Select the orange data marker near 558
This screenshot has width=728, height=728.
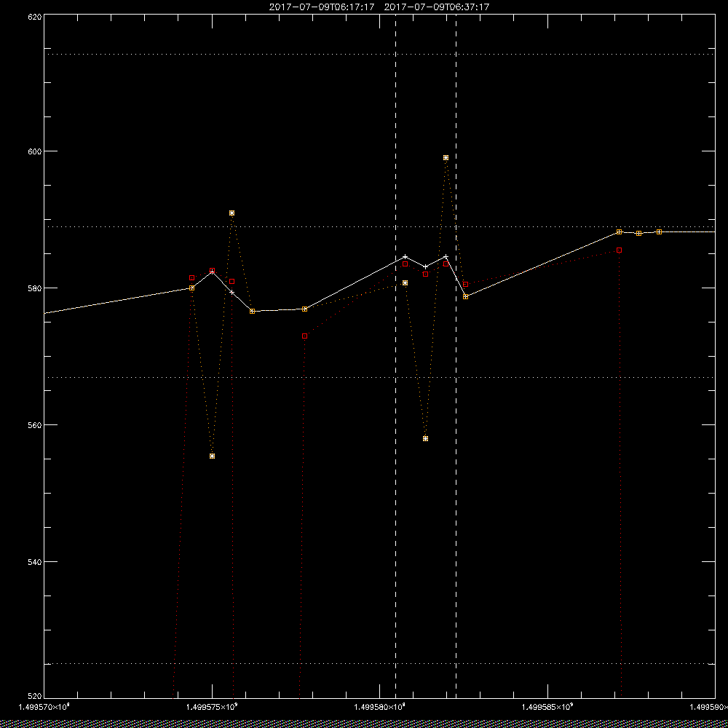[425, 439]
